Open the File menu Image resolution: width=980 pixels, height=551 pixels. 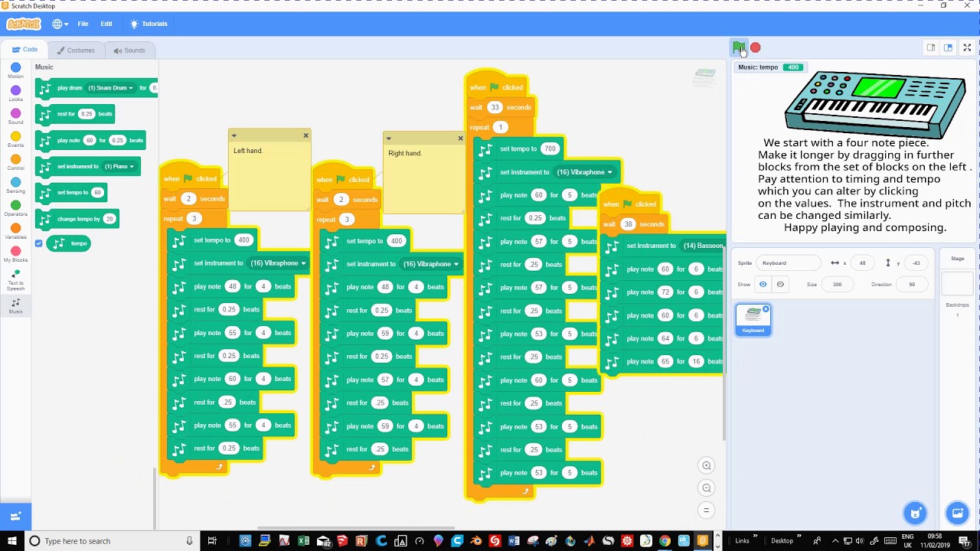83,24
